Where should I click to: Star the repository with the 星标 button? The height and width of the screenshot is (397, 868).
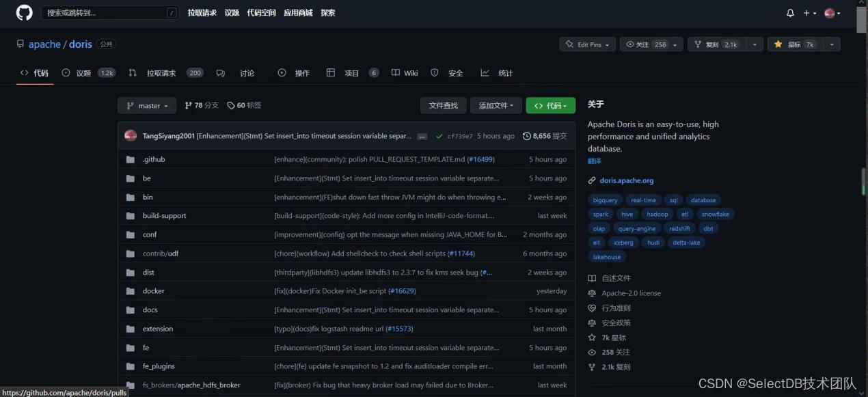point(794,44)
